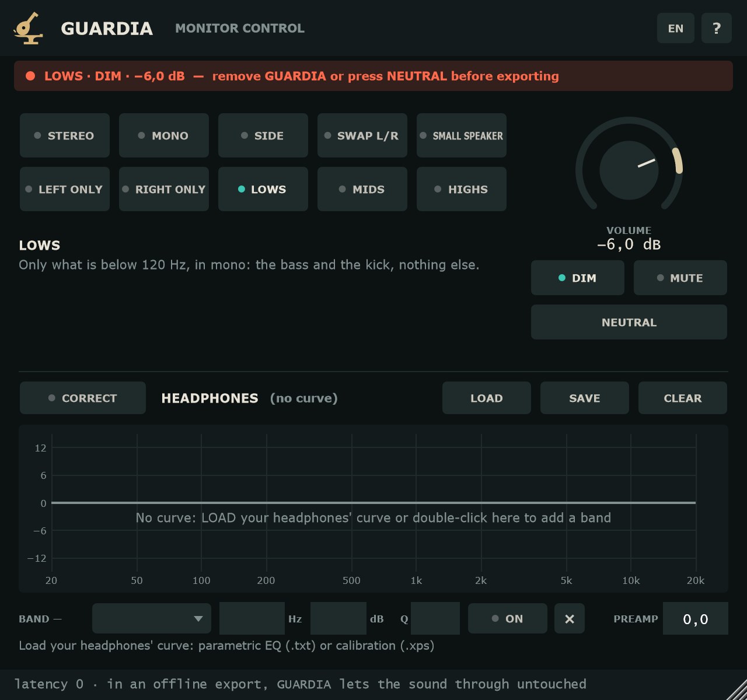Remove the band with the X button
The image size is (747, 700).
point(570,618)
